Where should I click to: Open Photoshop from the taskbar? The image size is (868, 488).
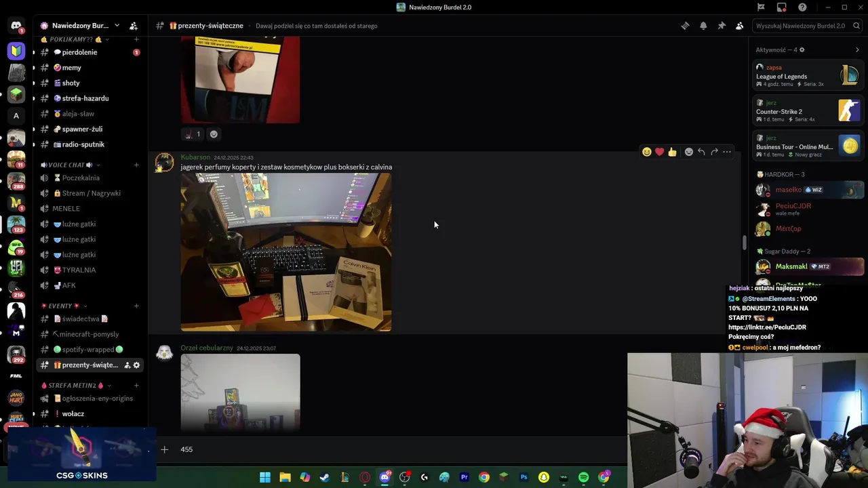point(524,477)
